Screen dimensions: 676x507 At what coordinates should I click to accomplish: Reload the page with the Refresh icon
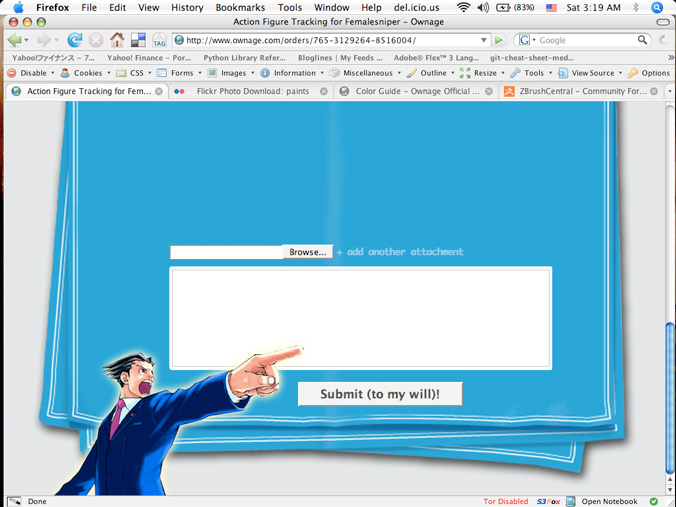click(75, 40)
